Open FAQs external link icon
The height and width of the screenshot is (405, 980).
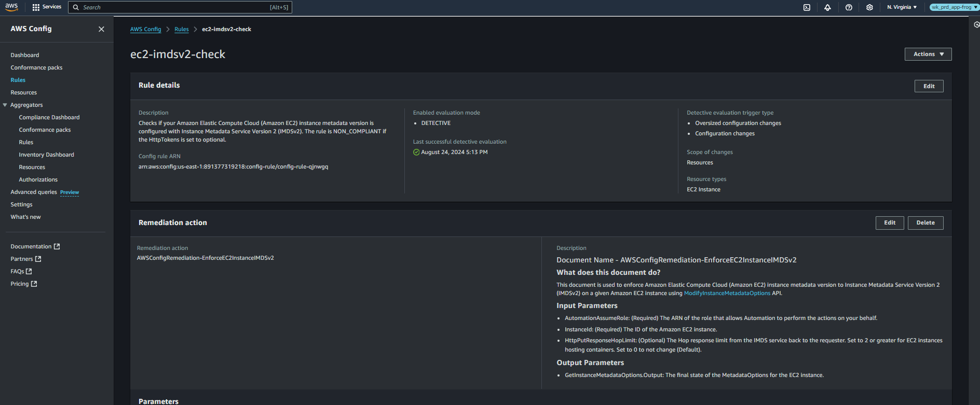pos(29,271)
